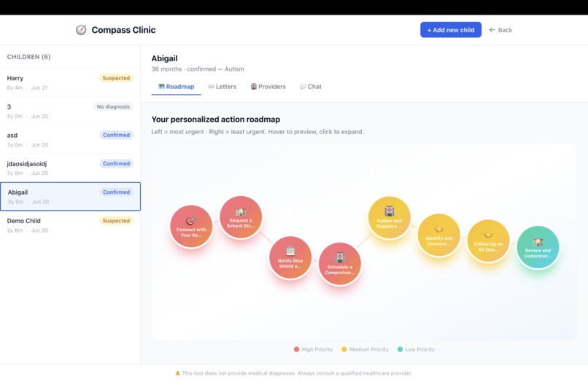The width and height of the screenshot is (588, 382).
Task: Click the No diagnosis badge for child 3
Action: click(x=113, y=106)
